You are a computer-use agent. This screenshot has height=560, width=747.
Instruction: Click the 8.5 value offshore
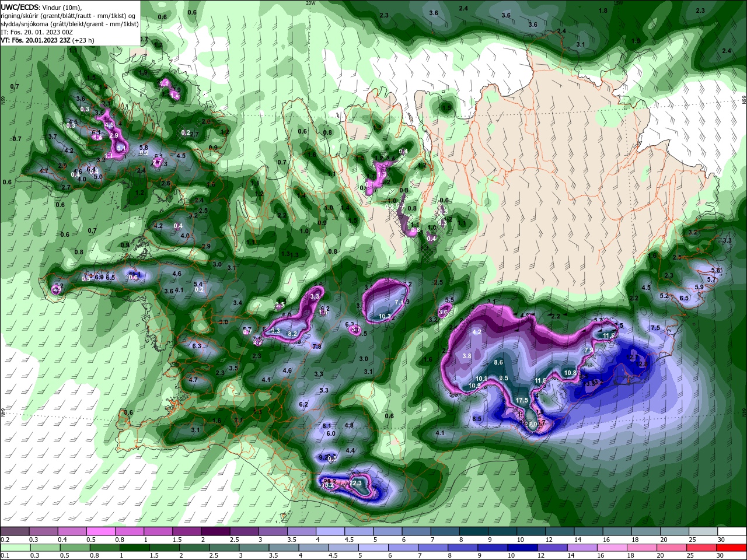477,419
